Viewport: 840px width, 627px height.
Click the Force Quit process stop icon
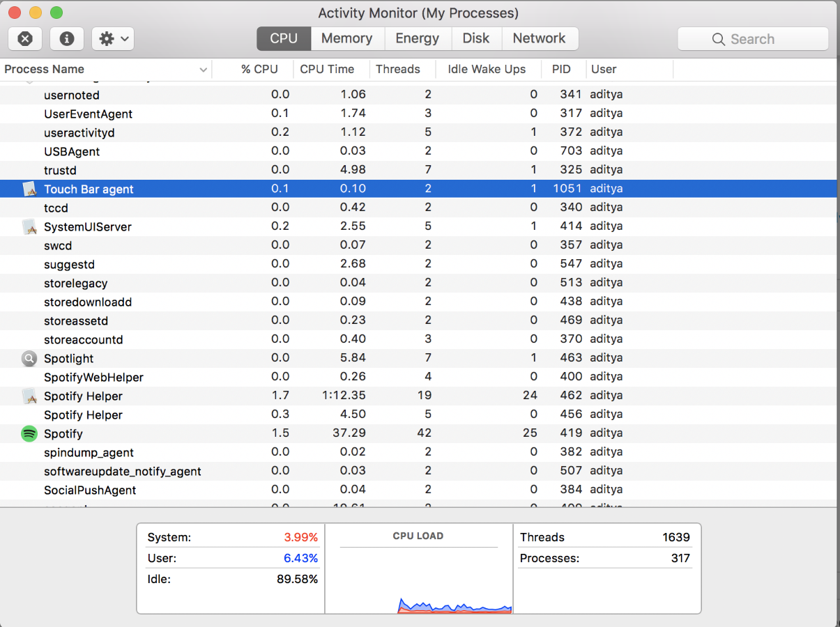[x=25, y=39]
